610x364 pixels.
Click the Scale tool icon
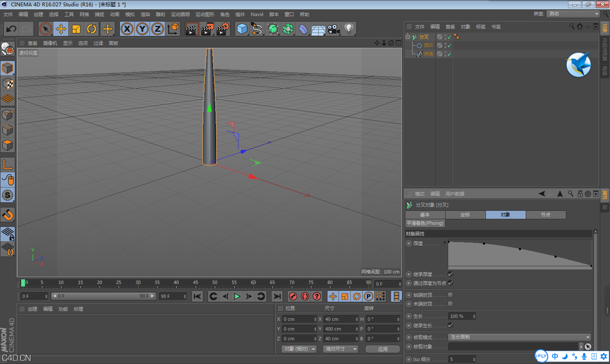pos(76,29)
